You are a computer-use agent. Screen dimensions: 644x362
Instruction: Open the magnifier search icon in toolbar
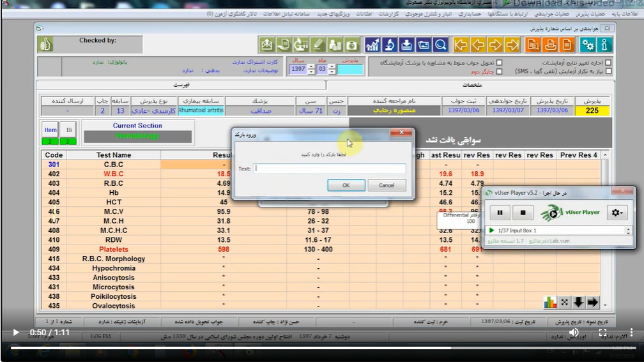coord(440,45)
